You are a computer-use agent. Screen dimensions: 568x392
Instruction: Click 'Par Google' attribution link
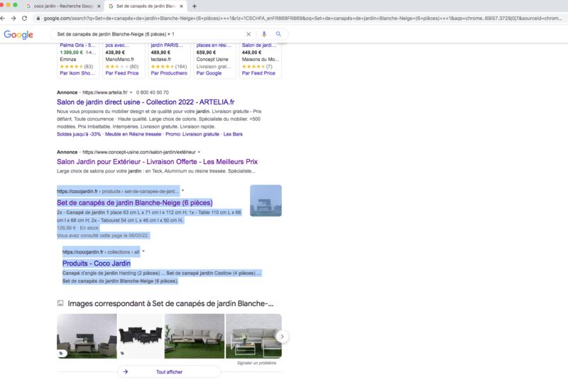click(x=209, y=73)
